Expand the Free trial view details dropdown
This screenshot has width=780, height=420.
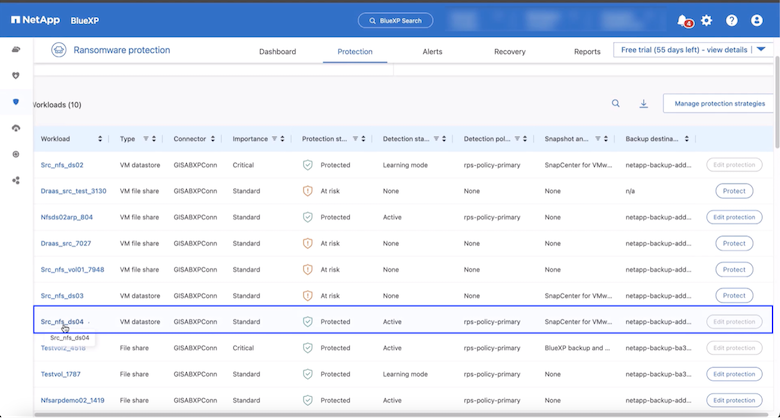pos(762,49)
